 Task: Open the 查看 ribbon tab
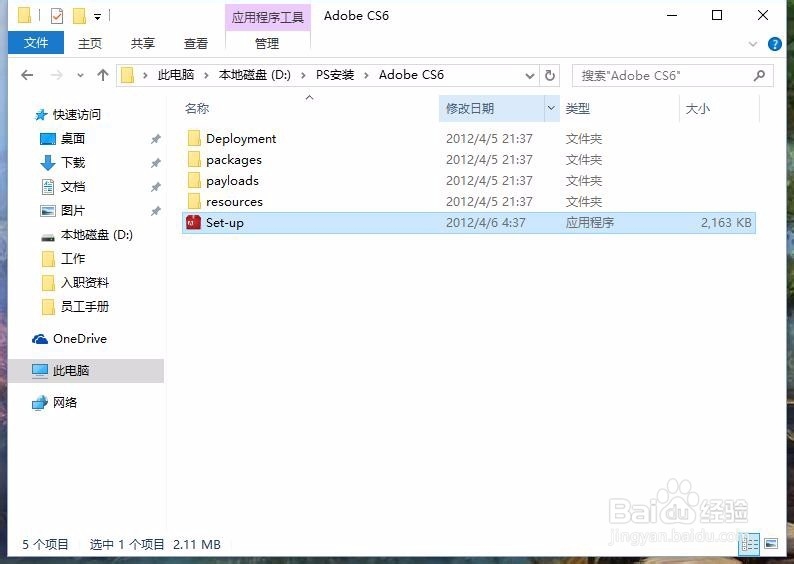[195, 44]
